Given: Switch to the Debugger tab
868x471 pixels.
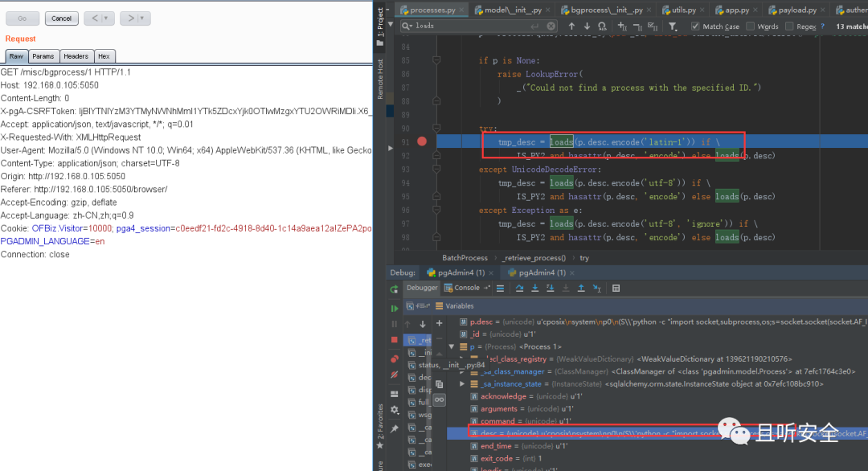Looking at the screenshot, I should tap(422, 288).
